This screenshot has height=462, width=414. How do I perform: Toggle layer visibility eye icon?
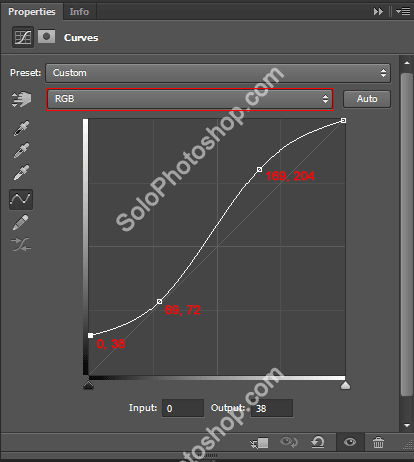point(350,442)
